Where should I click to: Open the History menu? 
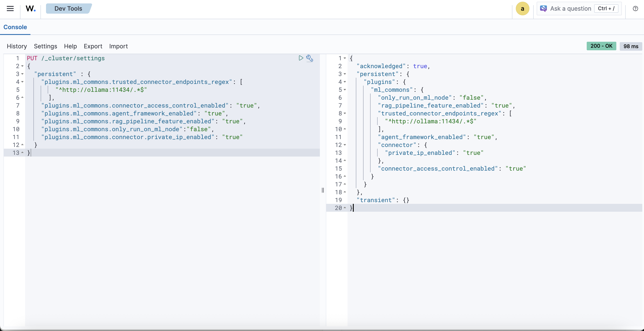[x=17, y=46]
